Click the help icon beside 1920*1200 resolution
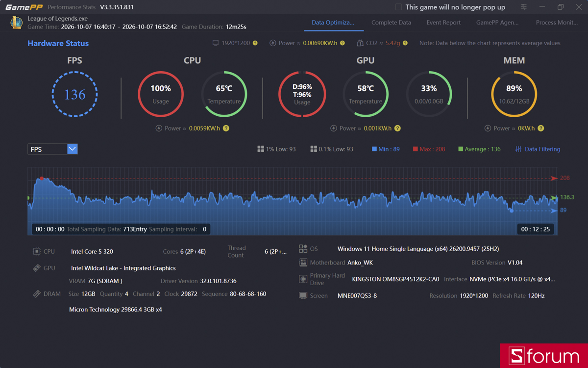 [255, 43]
